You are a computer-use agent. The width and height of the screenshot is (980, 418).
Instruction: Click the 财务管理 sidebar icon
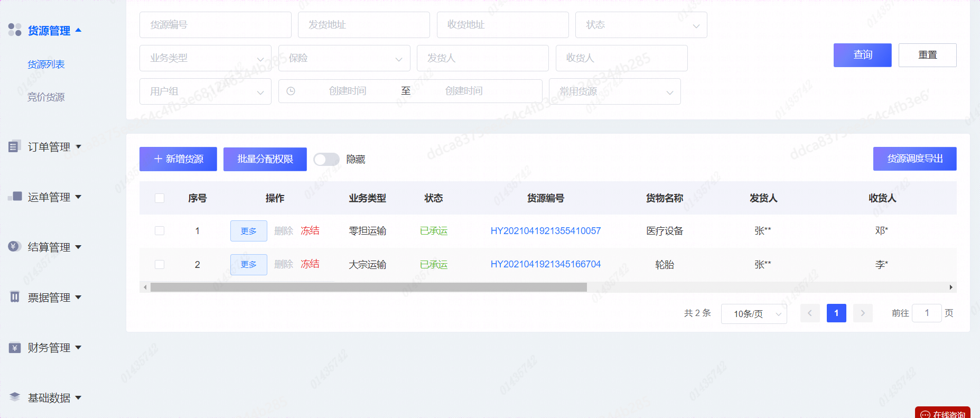[x=15, y=348]
